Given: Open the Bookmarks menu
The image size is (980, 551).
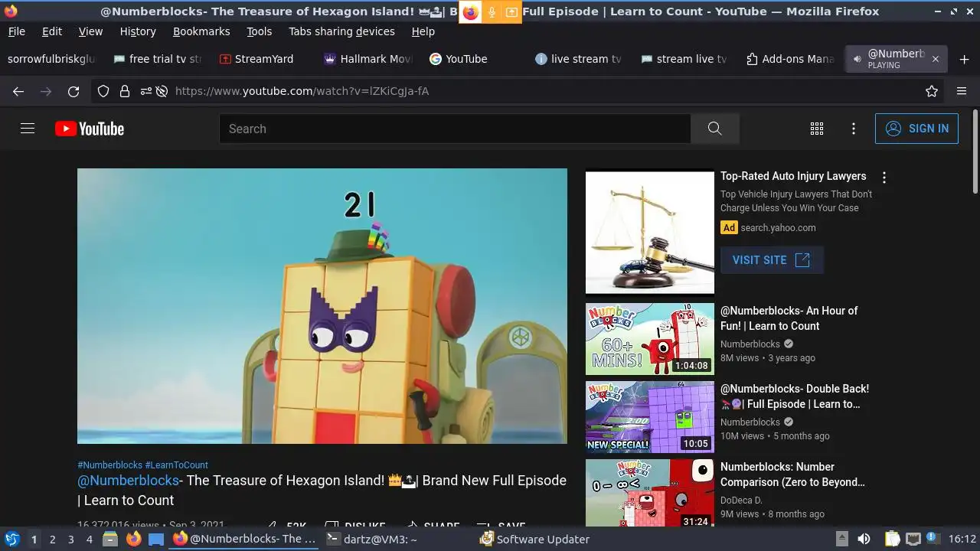Looking at the screenshot, I should [x=201, y=31].
